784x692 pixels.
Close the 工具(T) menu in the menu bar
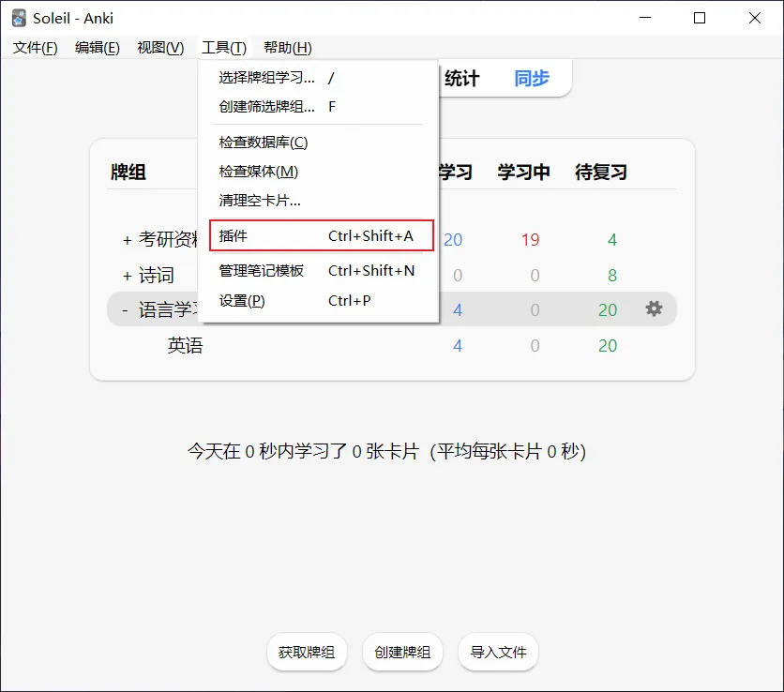click(x=224, y=48)
